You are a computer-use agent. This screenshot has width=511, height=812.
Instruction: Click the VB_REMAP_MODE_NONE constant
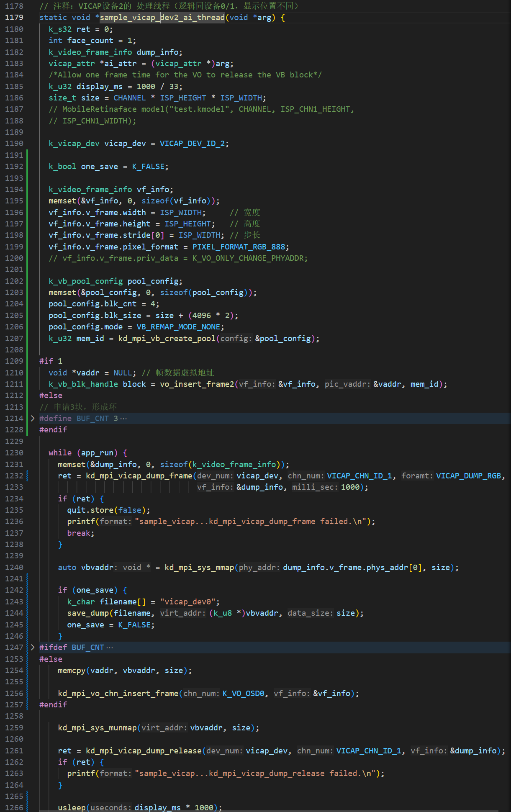click(x=178, y=327)
